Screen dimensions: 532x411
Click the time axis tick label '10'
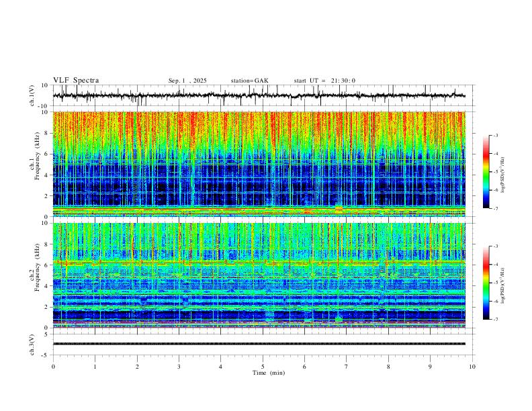click(472, 367)
